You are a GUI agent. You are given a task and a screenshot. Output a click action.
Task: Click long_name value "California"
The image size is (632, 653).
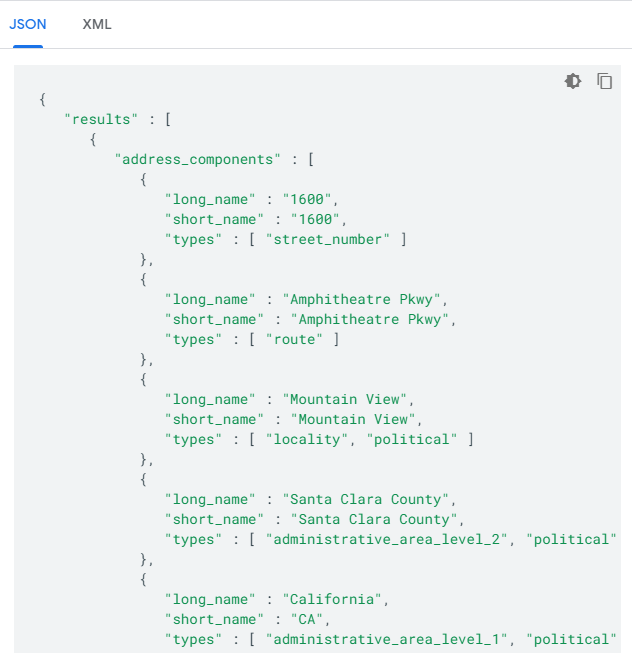[x=332, y=599]
